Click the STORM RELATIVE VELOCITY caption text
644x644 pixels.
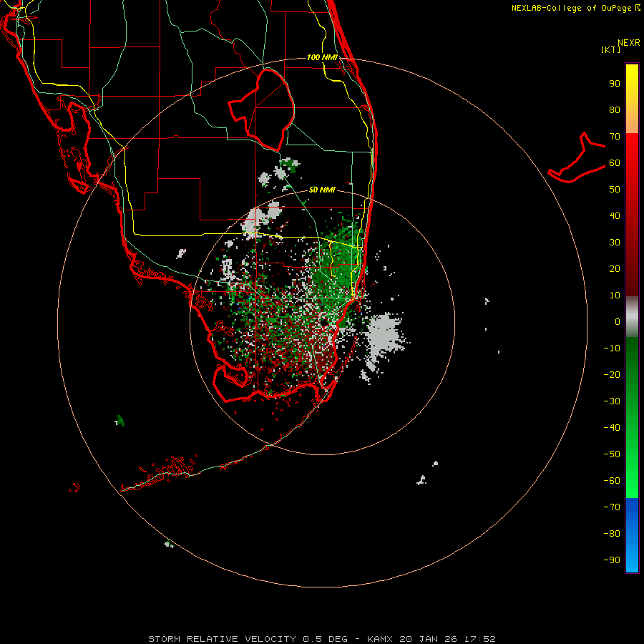click(x=222, y=639)
